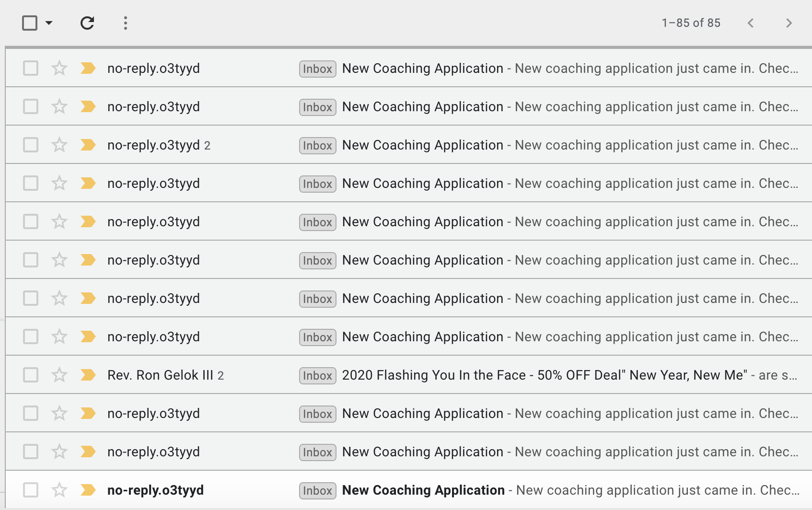
Task: Open the More options three-dot menu
Action: click(x=126, y=23)
